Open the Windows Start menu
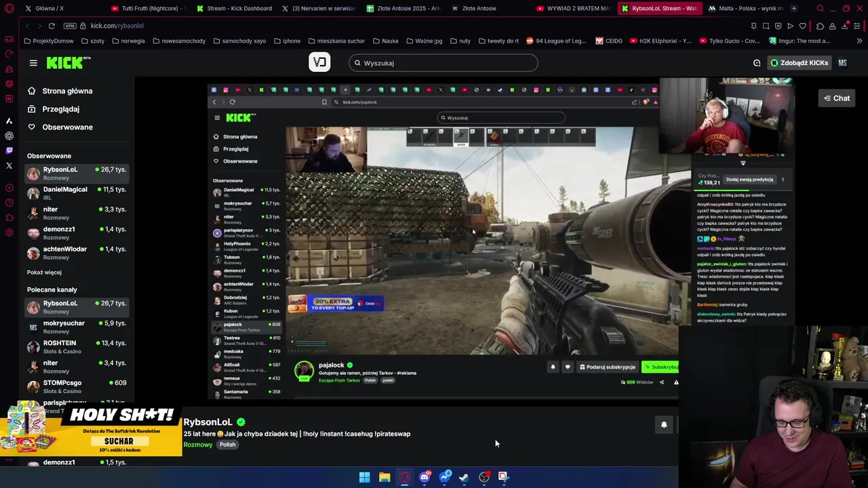The image size is (868, 488). [x=364, y=477]
